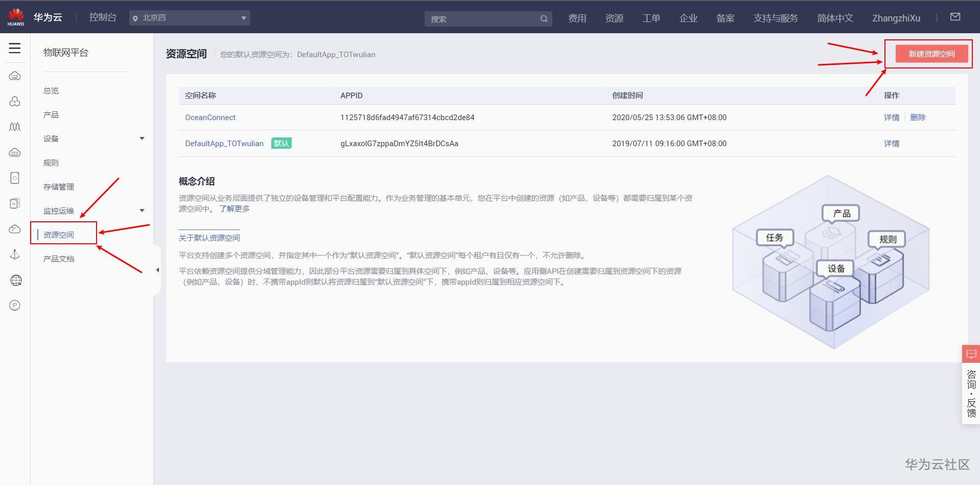
Task: Open the cloud server icon just below the hamburger menu
Action: click(x=15, y=76)
